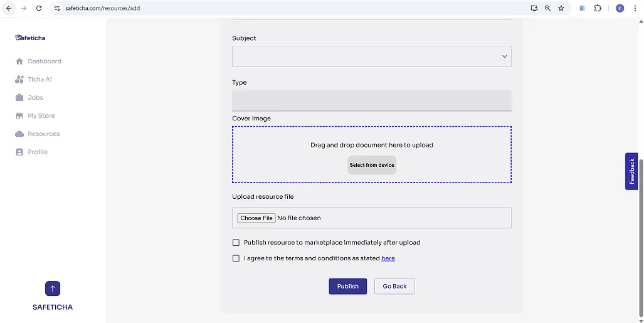The width and height of the screenshot is (644, 323).
Task: Click the Dashboard home icon
Action: tap(19, 61)
